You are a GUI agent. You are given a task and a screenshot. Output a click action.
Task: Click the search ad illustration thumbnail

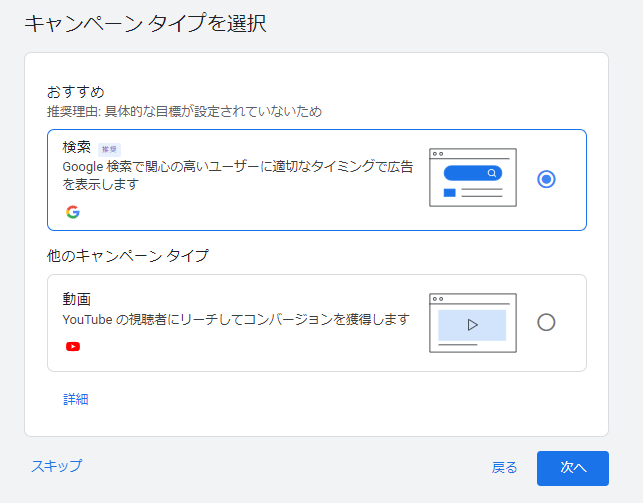tap(472, 178)
